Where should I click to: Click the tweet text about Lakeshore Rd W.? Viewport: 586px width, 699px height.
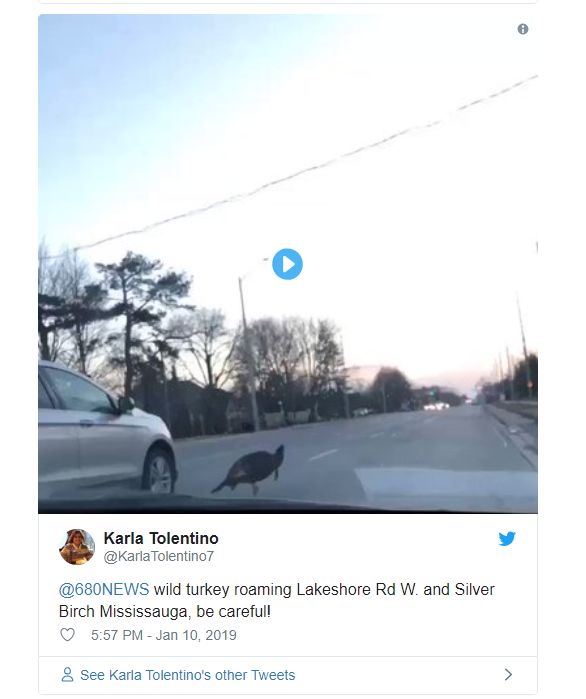coord(276,600)
